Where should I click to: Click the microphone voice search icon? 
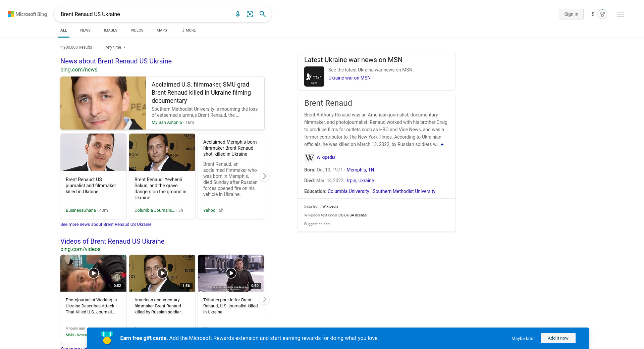tap(237, 14)
